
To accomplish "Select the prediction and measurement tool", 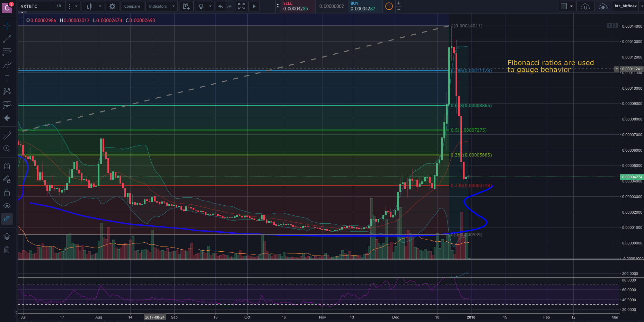I will [7, 105].
